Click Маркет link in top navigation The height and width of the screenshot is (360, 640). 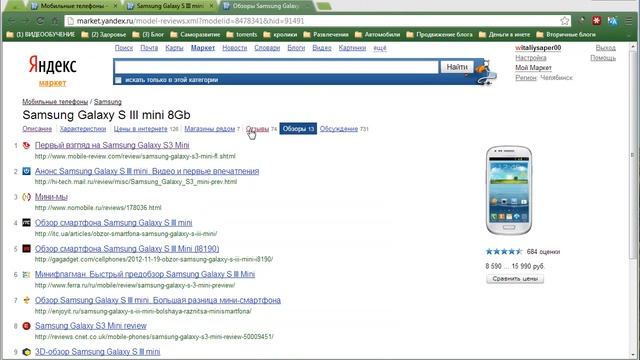tap(203, 48)
